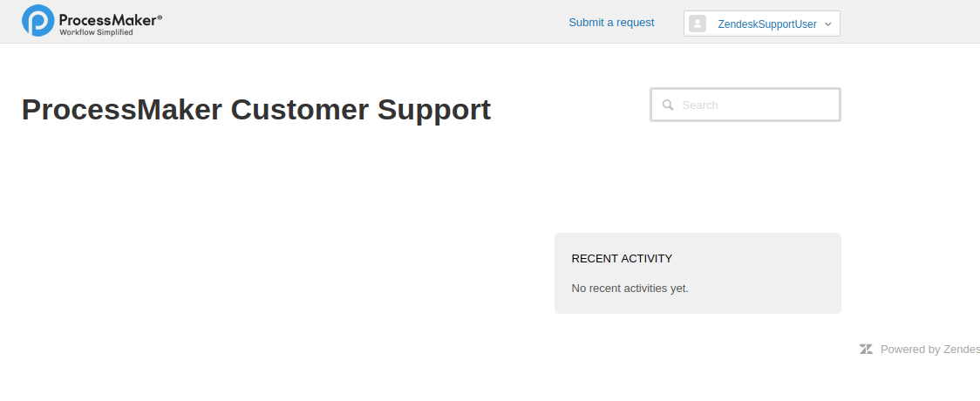
Task: Open the Submit a request link
Action: [x=611, y=23]
